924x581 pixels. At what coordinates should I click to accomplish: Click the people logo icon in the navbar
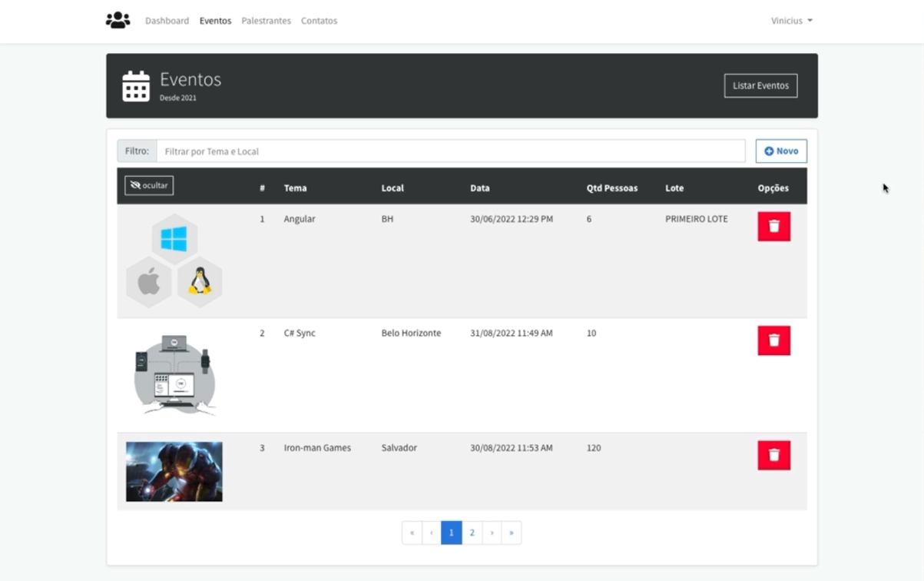pos(117,20)
